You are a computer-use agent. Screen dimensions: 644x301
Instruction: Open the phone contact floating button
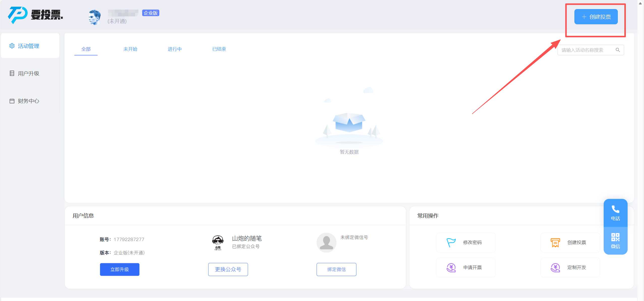615,213
